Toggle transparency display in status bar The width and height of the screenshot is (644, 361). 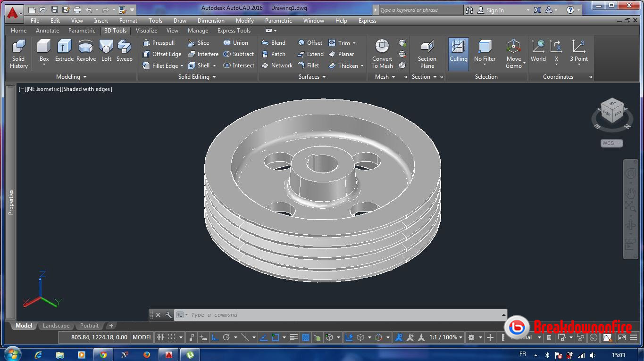click(x=306, y=337)
